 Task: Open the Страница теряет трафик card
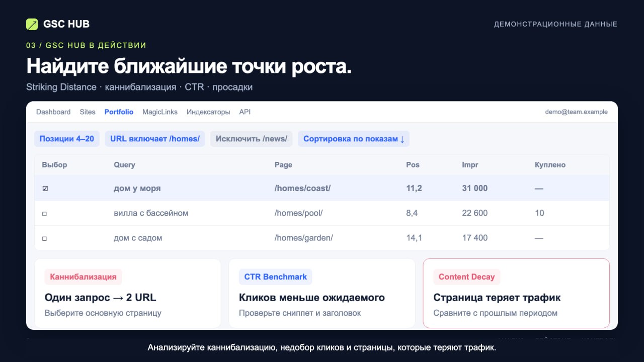tap(516, 294)
